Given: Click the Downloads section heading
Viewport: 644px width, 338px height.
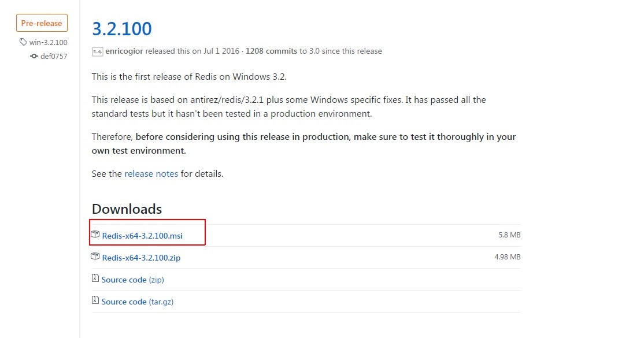Looking at the screenshot, I should click(x=126, y=209).
